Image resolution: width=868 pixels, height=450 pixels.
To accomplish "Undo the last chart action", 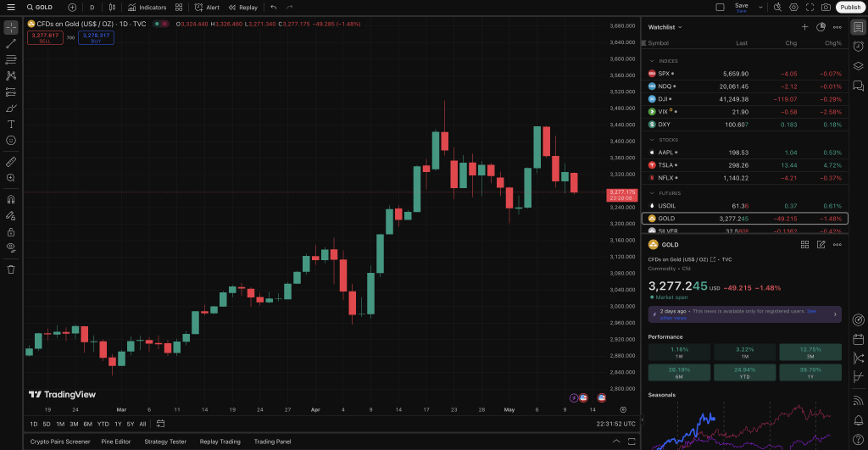I will click(x=274, y=7).
